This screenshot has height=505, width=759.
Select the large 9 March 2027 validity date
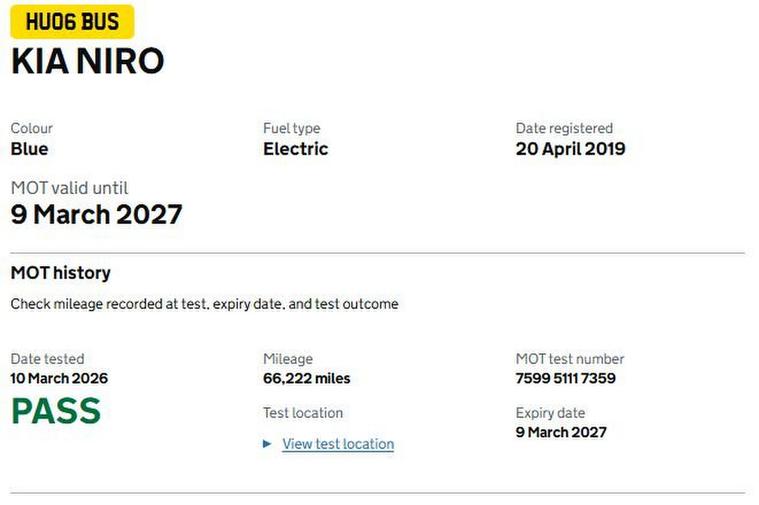point(97,214)
